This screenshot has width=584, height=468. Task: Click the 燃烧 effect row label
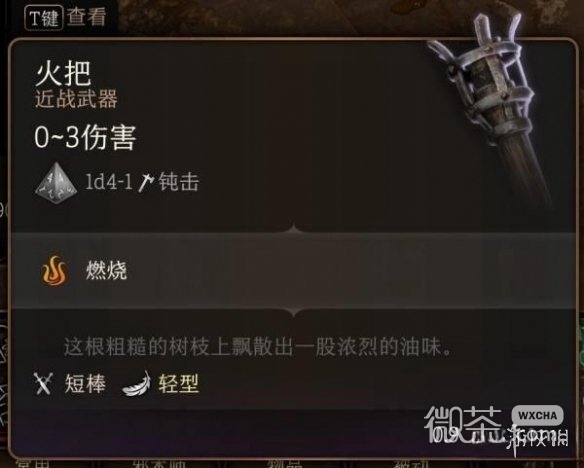[x=107, y=270]
